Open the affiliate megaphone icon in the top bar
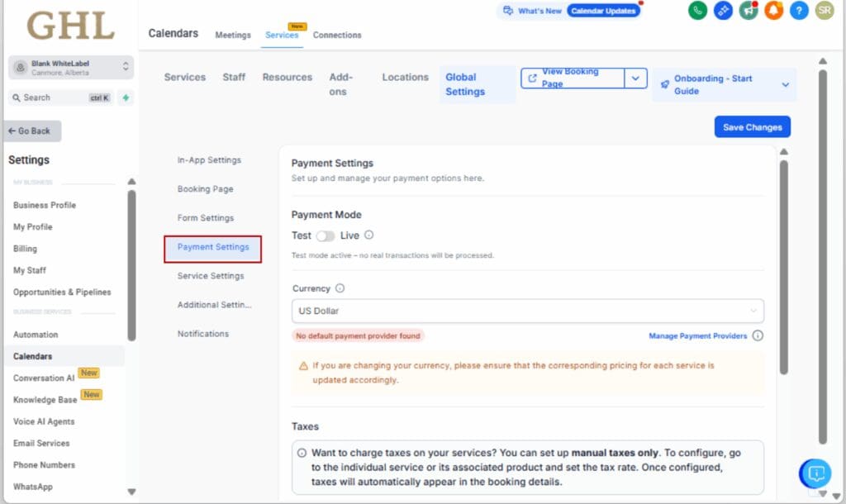The image size is (846, 504). click(748, 12)
